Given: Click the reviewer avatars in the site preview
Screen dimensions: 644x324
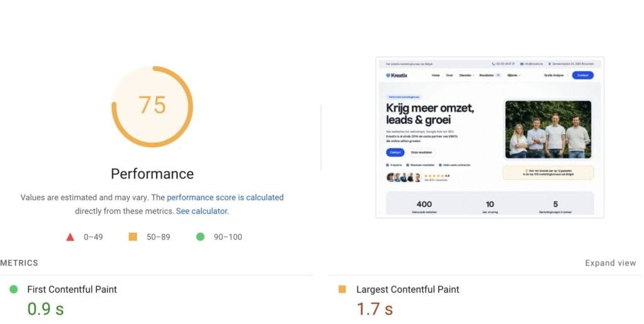Looking at the screenshot, I should (x=404, y=177).
